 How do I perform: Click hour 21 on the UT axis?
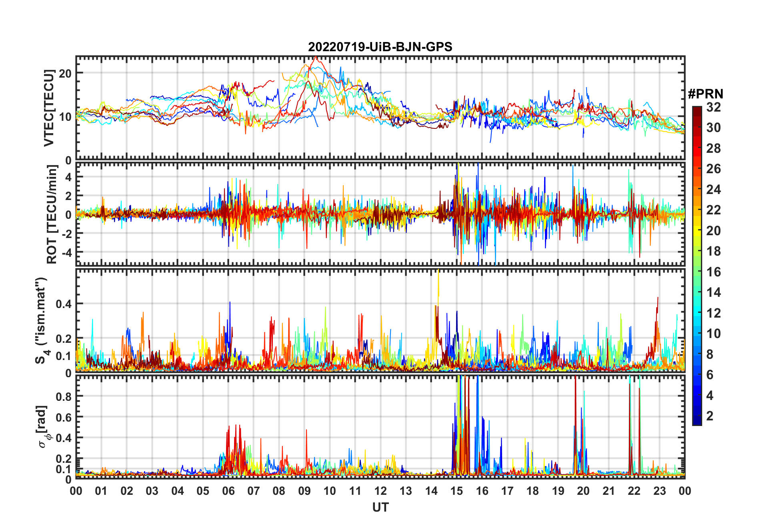609,491
